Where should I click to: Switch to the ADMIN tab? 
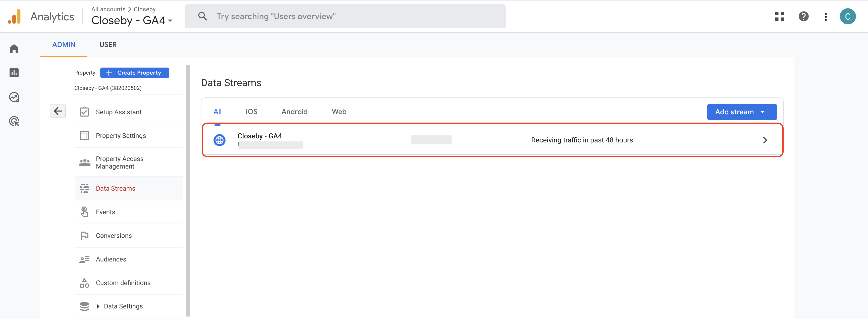click(64, 44)
